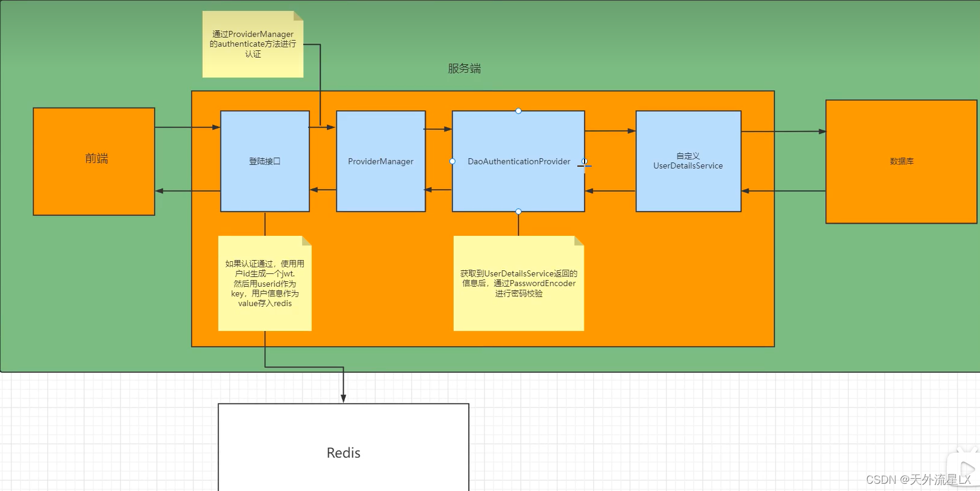Select the 自定义 UserDetailsService node
This screenshot has width=980, height=491.
[x=688, y=161]
